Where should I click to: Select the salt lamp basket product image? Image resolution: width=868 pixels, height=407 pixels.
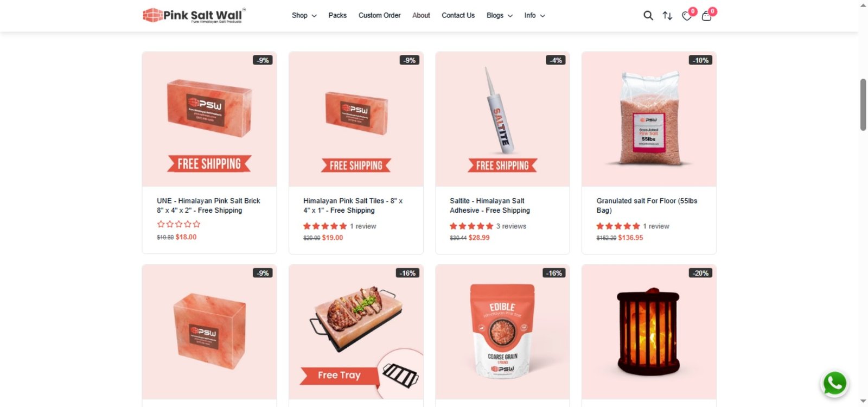click(649, 332)
